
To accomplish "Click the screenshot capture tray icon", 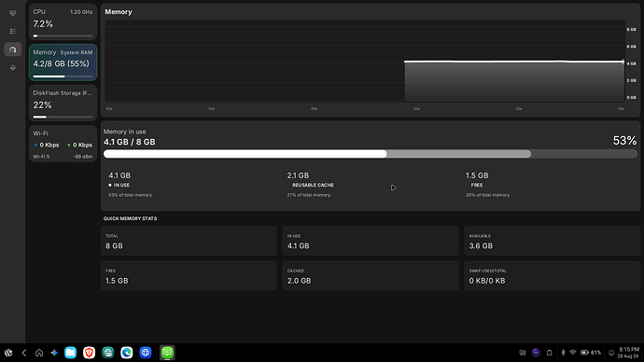I will tap(523, 353).
